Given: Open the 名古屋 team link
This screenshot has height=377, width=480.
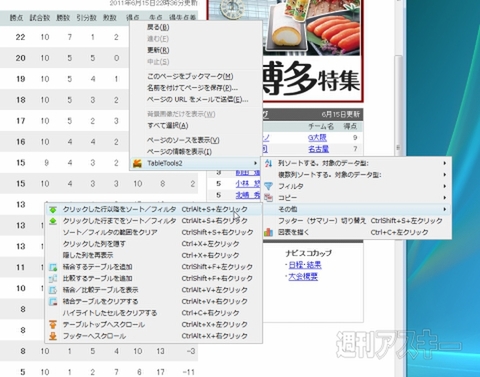Looking at the screenshot, I should [318, 149].
